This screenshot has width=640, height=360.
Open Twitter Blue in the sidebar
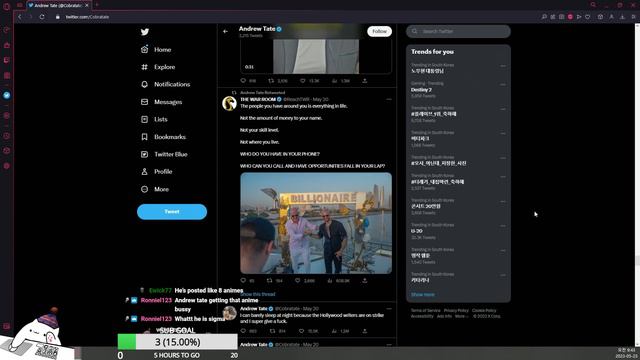tap(164, 154)
